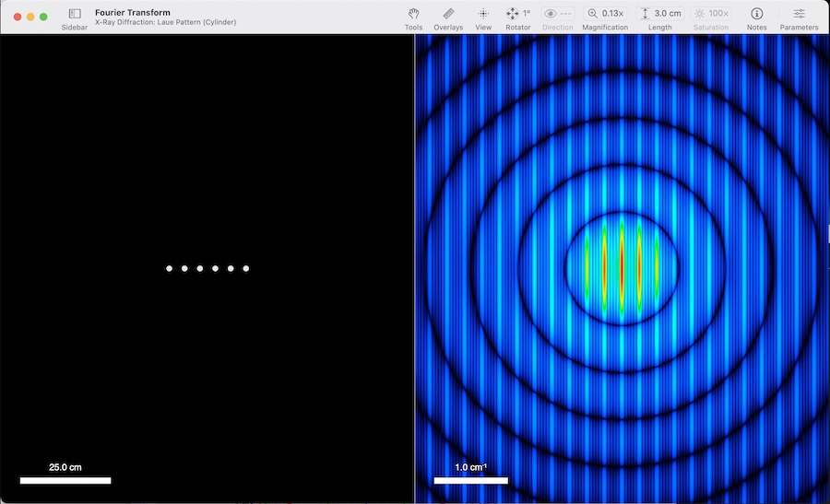Click the Saturation brightness control

coord(700,14)
